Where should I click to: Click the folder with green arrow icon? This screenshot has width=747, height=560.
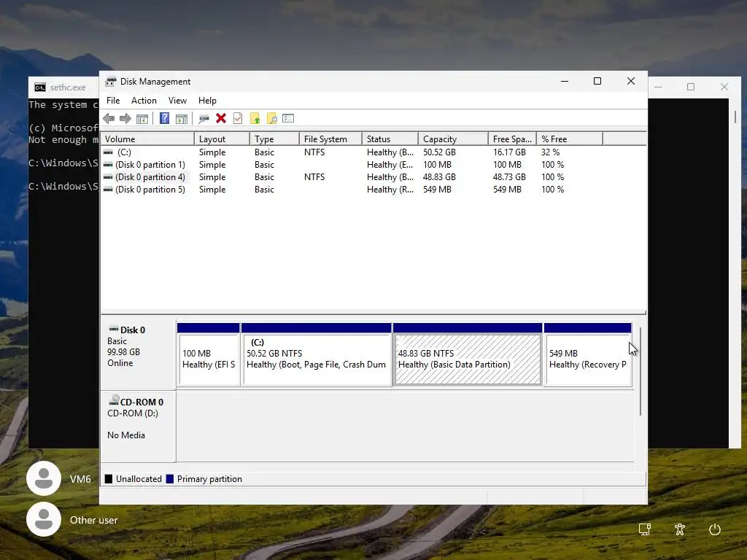tap(255, 119)
